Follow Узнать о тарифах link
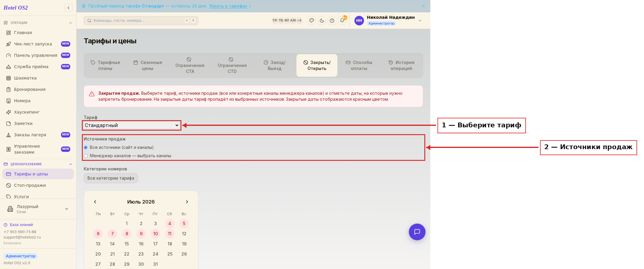Image resolution: width=644 pixels, height=269 pixels. (228, 6)
